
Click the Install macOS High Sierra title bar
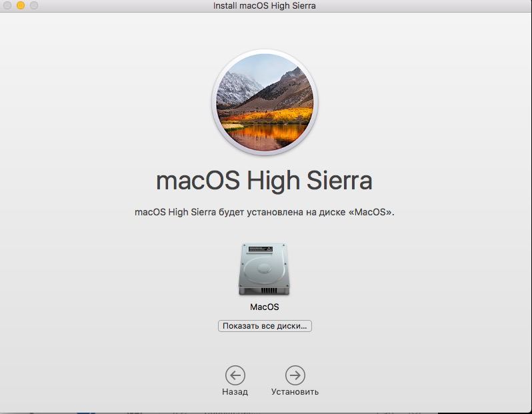click(x=264, y=6)
